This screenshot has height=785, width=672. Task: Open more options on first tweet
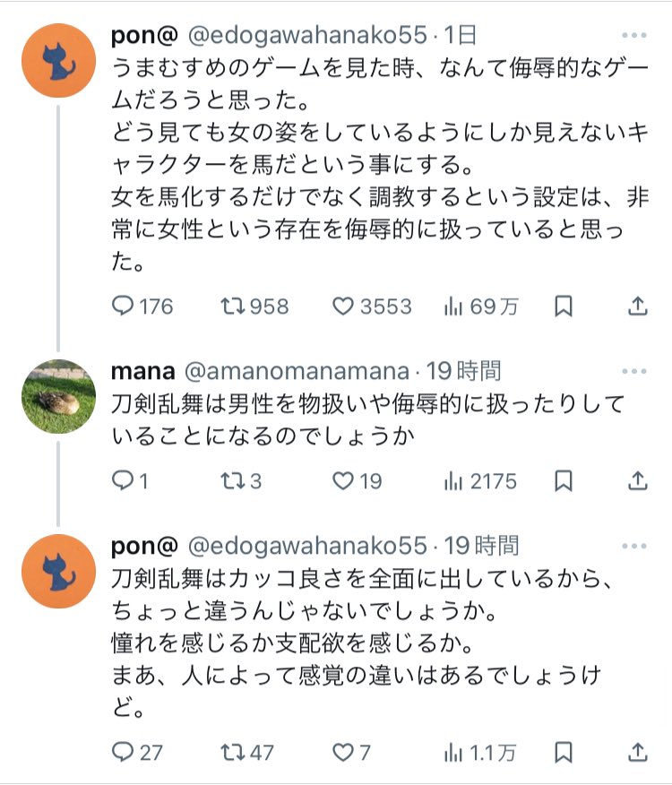click(633, 36)
